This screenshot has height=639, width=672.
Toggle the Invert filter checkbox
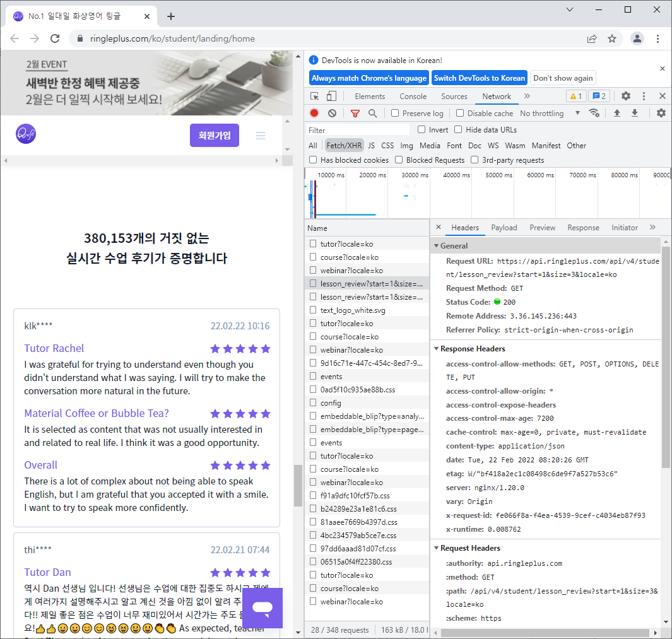pyautogui.click(x=421, y=129)
